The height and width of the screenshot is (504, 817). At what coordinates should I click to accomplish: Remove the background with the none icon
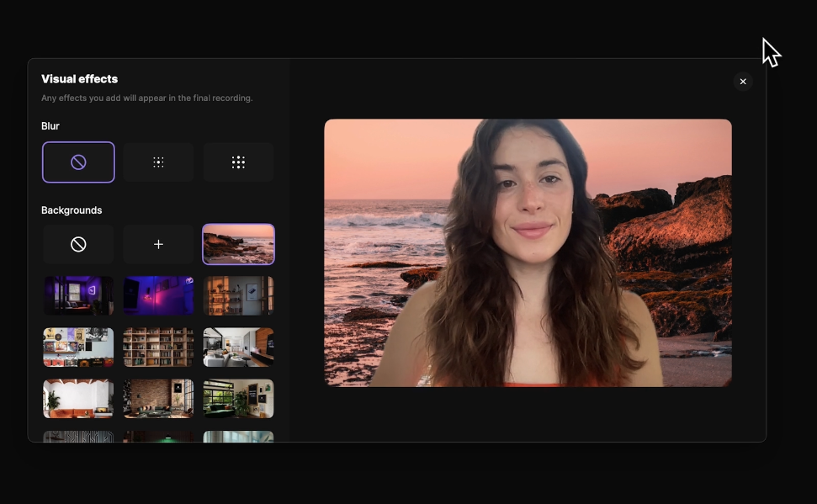pyautogui.click(x=78, y=244)
